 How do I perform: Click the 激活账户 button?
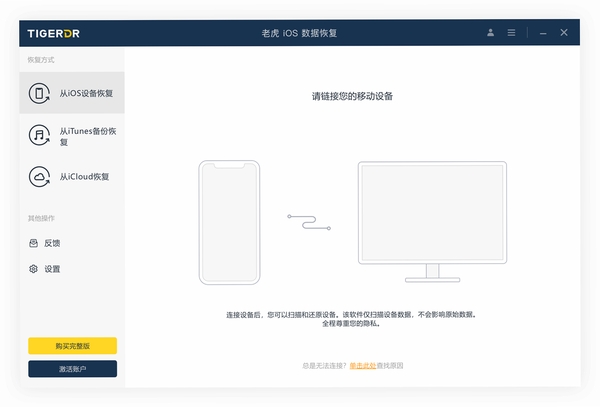(72, 368)
